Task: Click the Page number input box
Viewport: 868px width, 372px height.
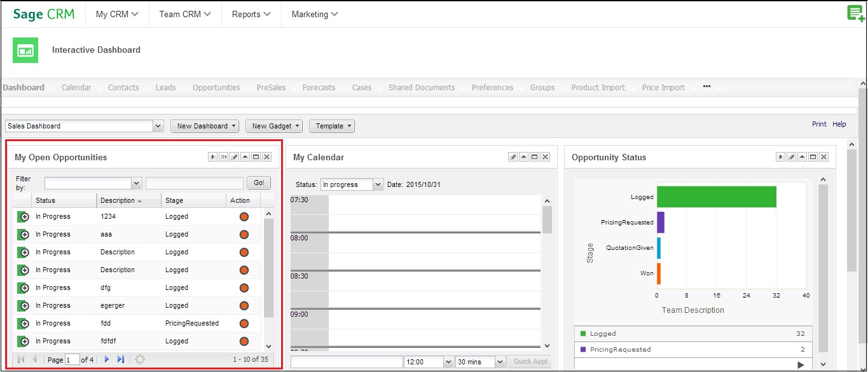Action: pyautogui.click(x=72, y=360)
